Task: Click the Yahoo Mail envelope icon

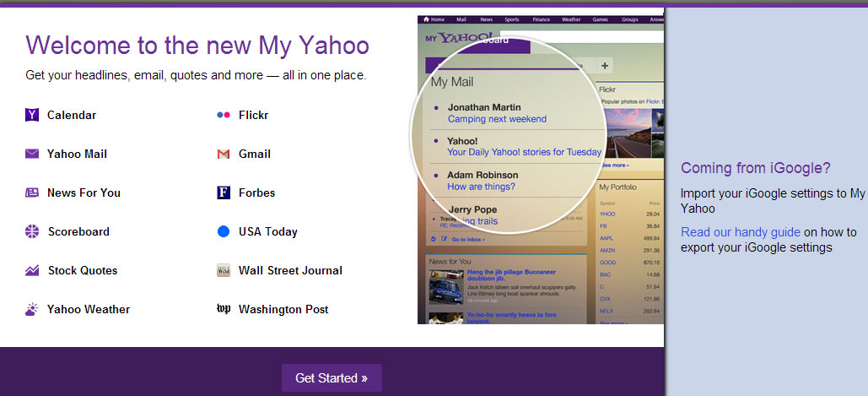Action: coord(32,154)
